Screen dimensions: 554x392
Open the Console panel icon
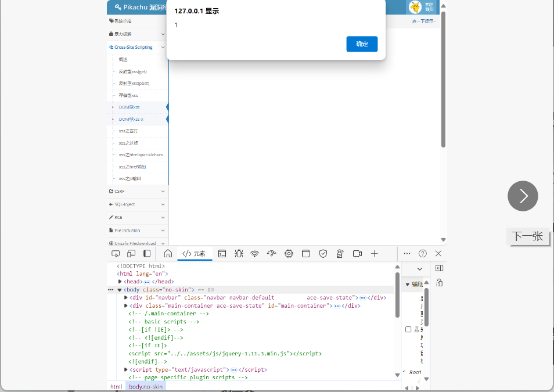click(x=222, y=253)
